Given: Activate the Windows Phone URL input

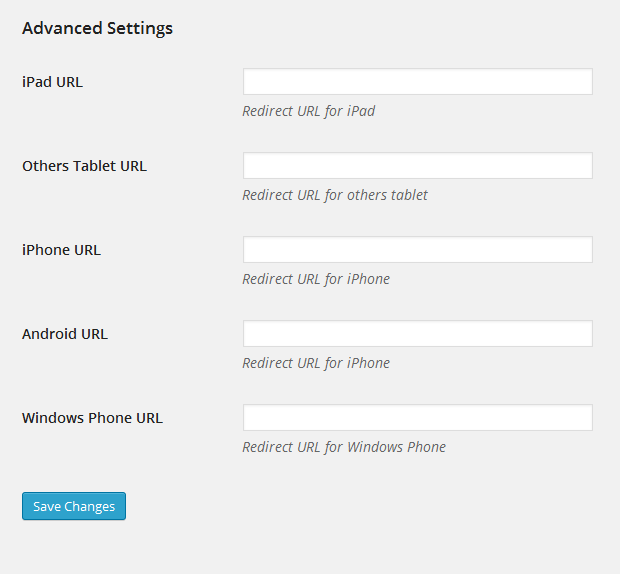Looking at the screenshot, I should tap(418, 417).
